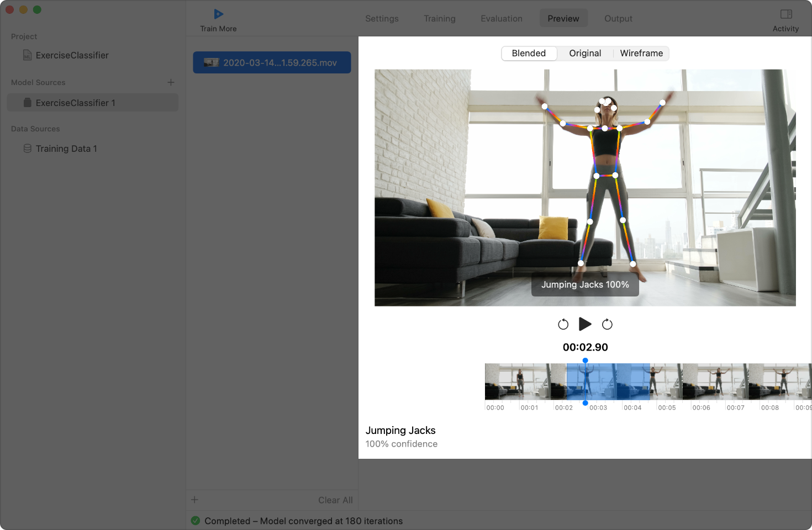
Task: Add a preview file with bottom plus icon
Action: tap(194, 500)
